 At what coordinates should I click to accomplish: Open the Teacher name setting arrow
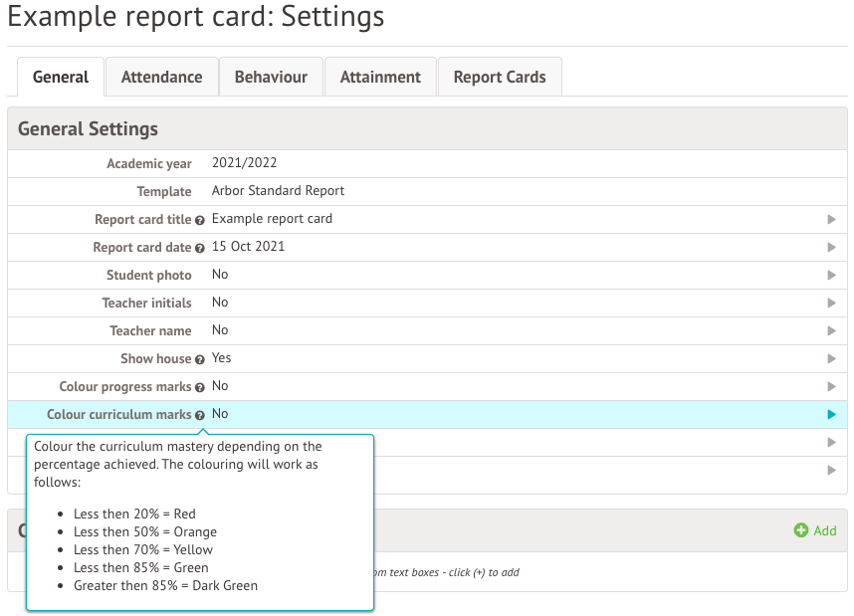pos(831,330)
